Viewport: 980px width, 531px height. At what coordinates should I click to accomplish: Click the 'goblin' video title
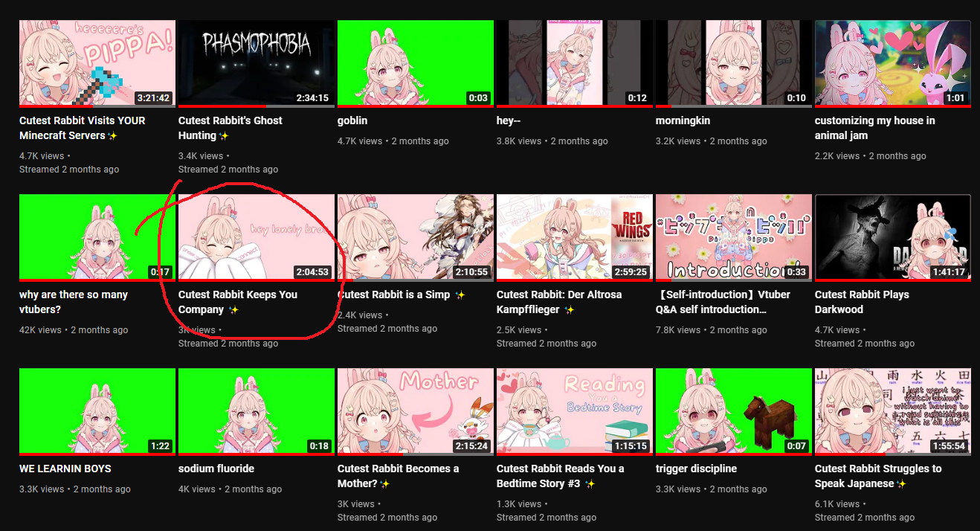click(352, 120)
